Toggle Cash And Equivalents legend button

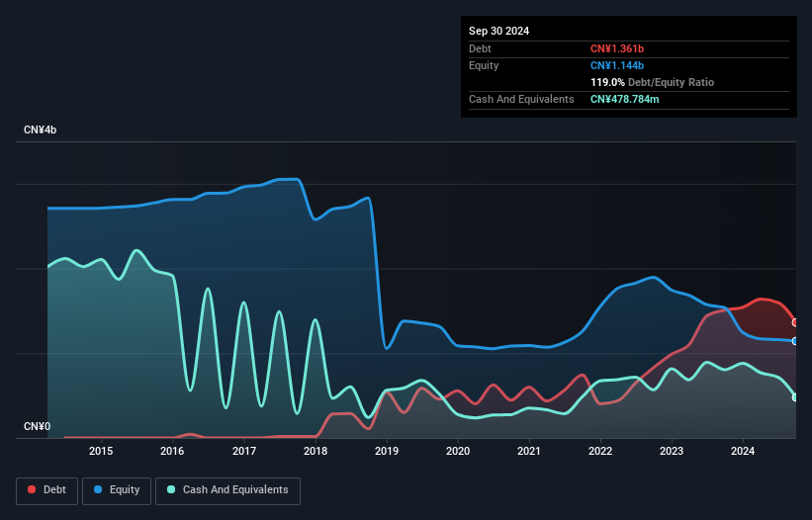(x=227, y=490)
